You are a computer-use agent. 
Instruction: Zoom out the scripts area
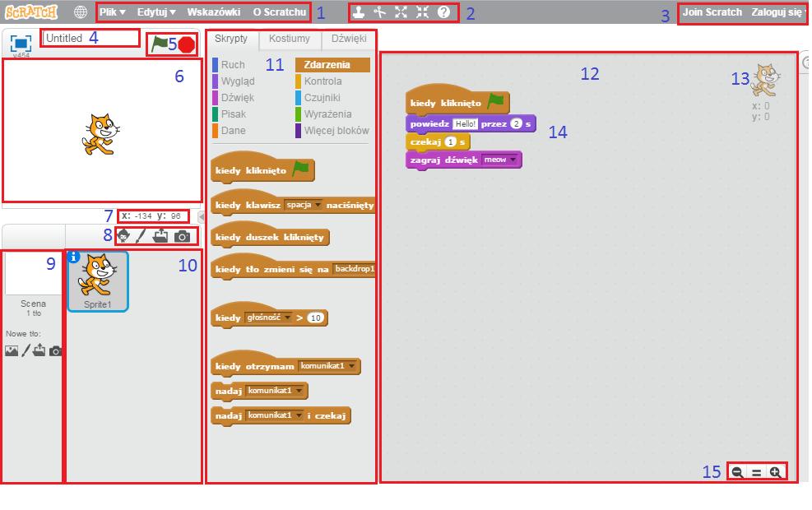[x=737, y=472]
